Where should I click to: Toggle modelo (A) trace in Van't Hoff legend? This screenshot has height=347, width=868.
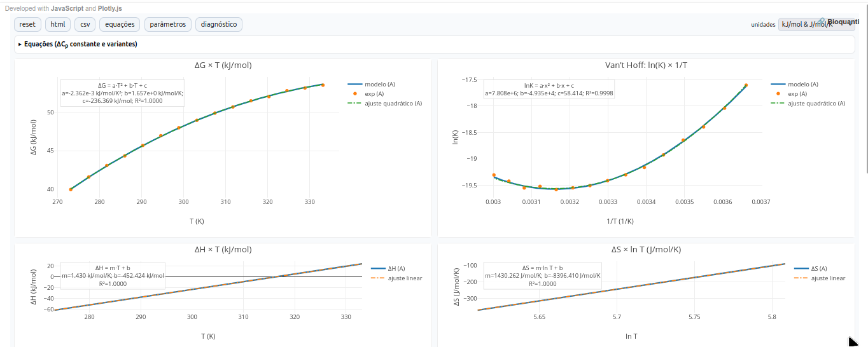click(x=802, y=85)
